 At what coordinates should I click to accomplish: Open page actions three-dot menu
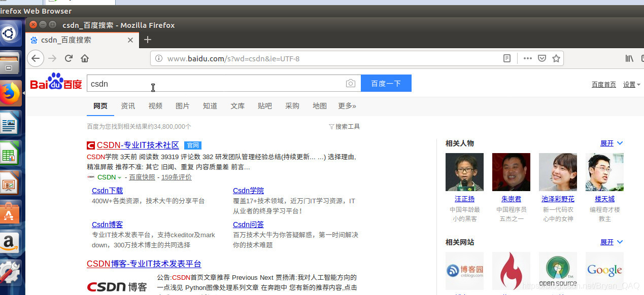click(528, 58)
